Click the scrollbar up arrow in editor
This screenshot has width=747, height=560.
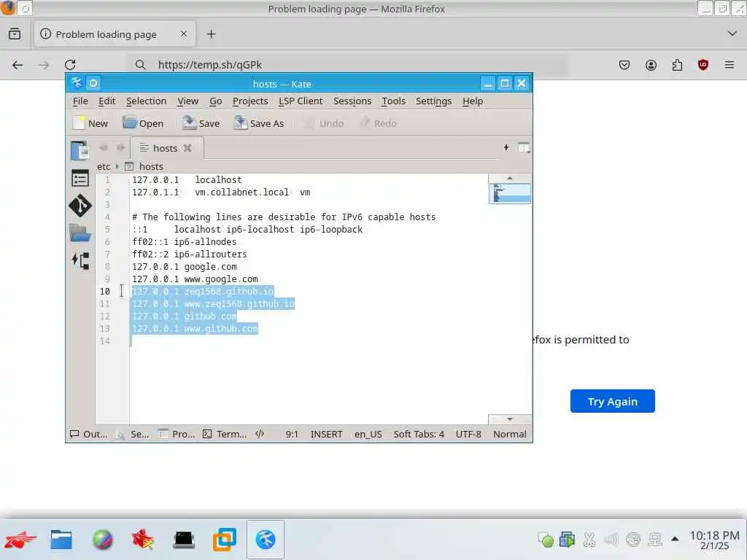click(510, 178)
